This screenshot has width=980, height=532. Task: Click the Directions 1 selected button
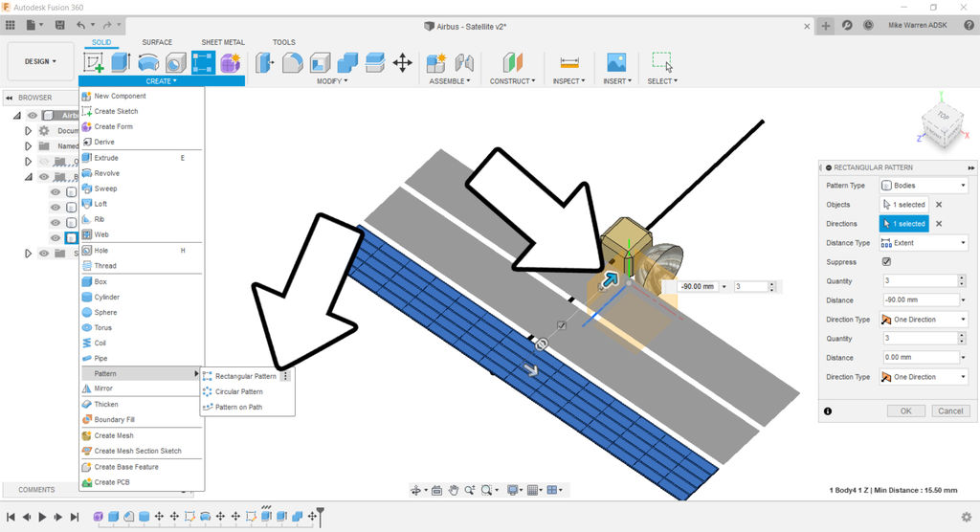coord(903,224)
